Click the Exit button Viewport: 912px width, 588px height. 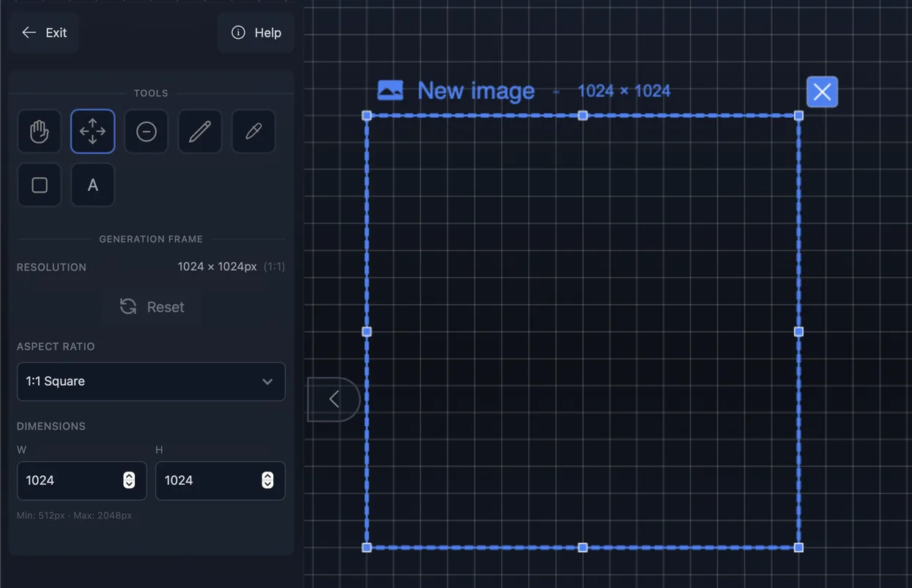coord(44,32)
